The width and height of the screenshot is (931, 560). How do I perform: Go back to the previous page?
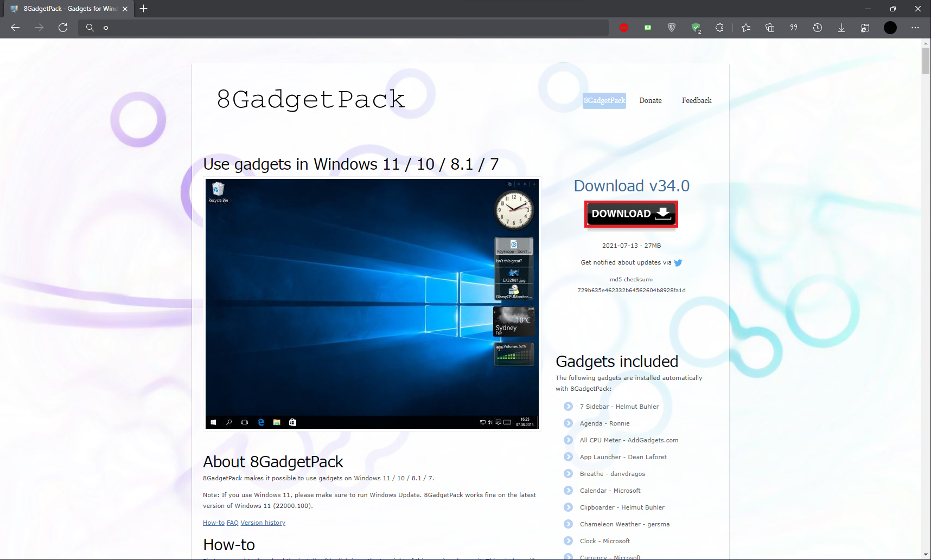pyautogui.click(x=15, y=28)
